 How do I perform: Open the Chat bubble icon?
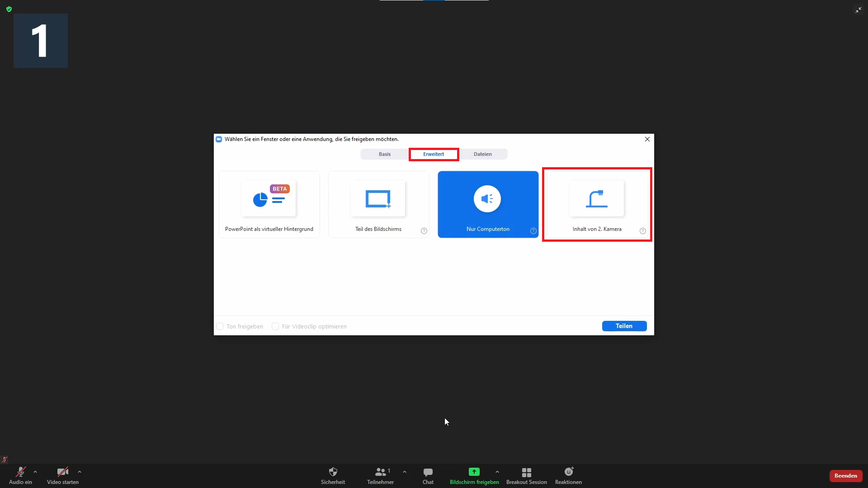point(428,472)
